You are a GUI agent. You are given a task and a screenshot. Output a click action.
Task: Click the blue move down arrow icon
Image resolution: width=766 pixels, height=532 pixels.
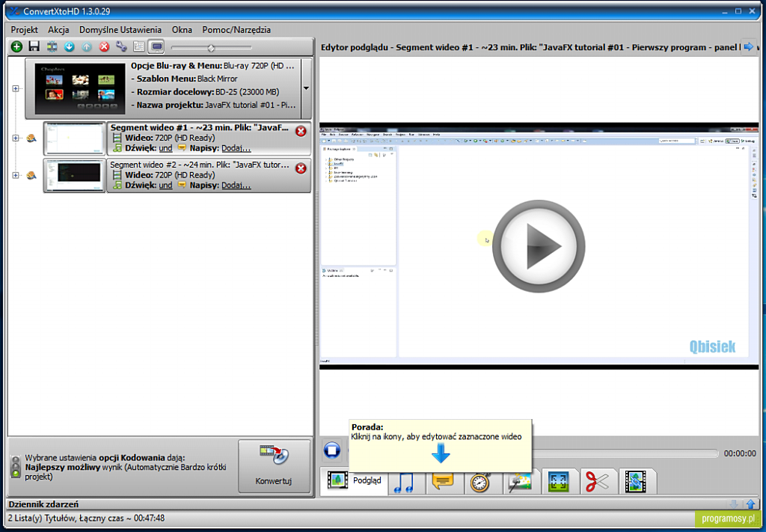pyautogui.click(x=70, y=47)
